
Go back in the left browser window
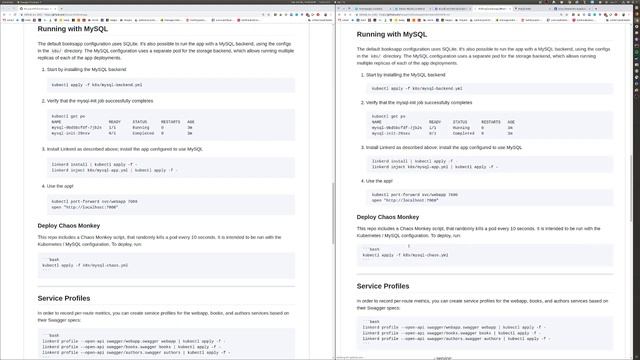pyautogui.click(x=4, y=15)
